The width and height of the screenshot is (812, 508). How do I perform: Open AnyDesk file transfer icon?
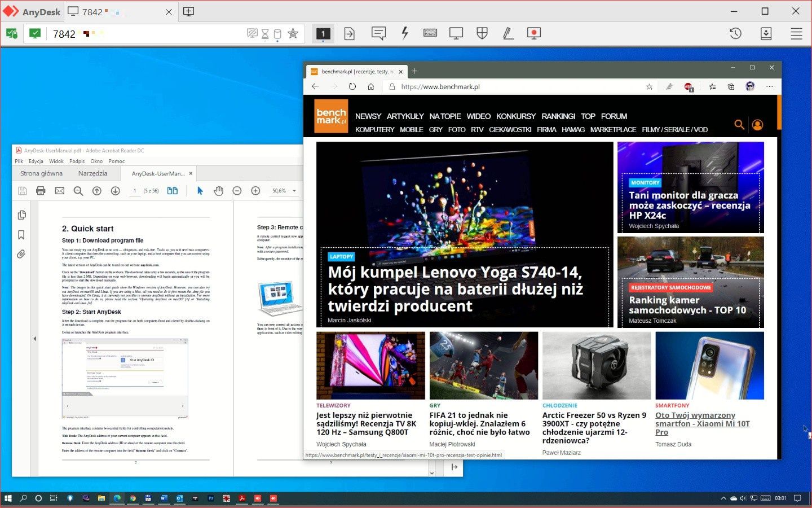[x=350, y=34]
